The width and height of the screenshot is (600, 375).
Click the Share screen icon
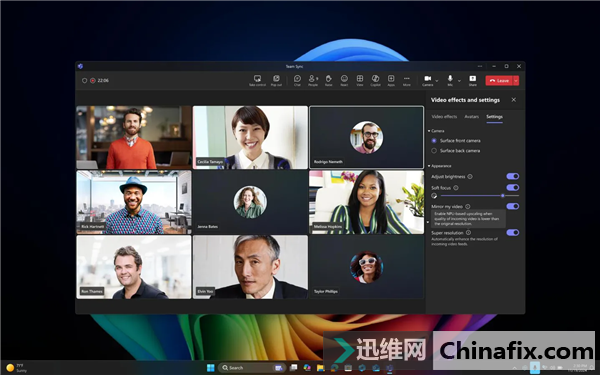point(473,80)
